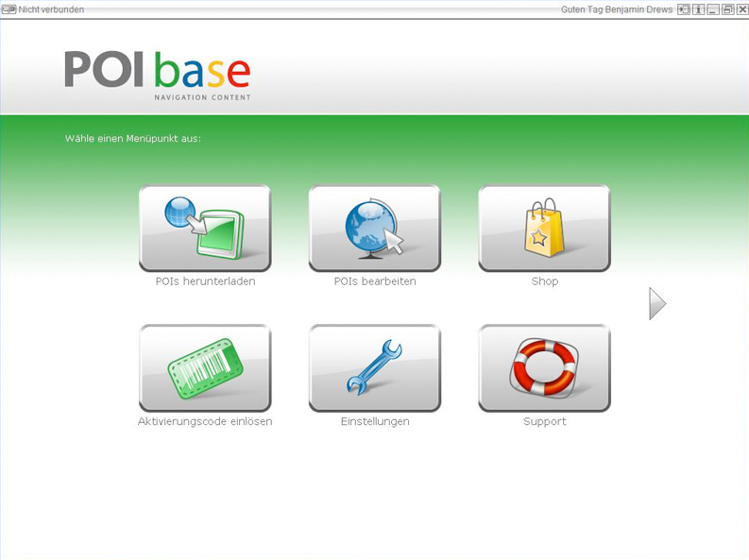Click the POIbase logo

(158, 73)
